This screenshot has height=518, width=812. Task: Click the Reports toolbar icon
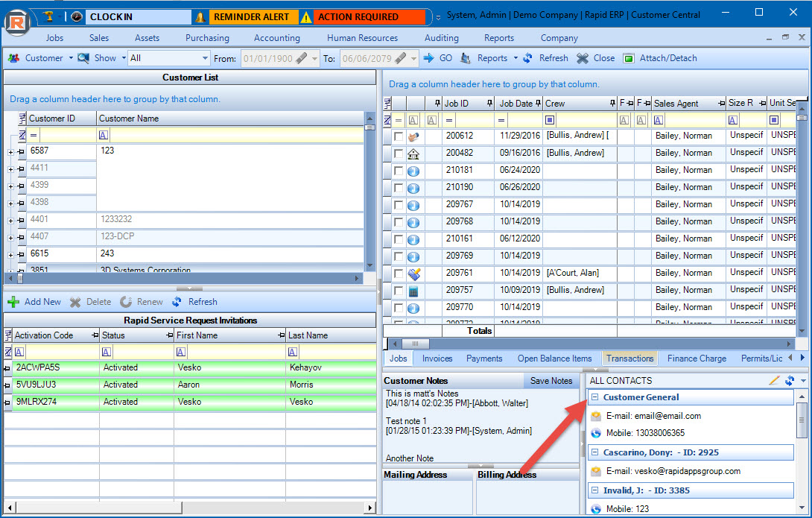(466, 58)
